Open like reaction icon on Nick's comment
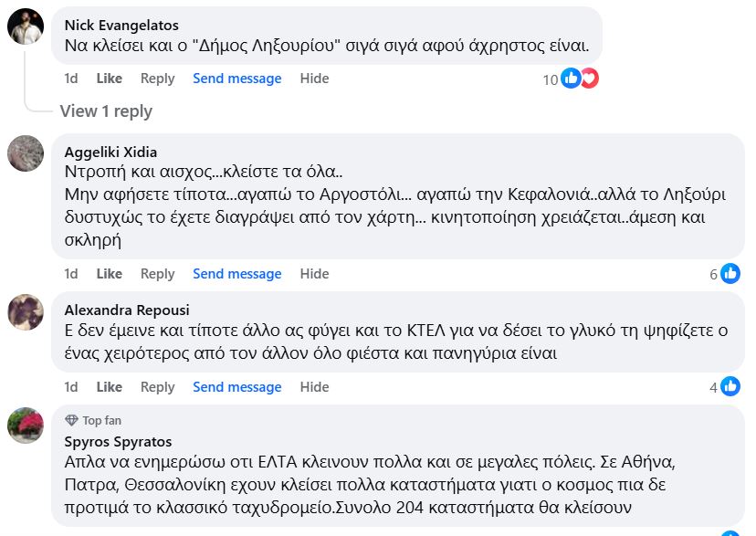Image resolution: width=756 pixels, height=536 pixels. point(571,79)
